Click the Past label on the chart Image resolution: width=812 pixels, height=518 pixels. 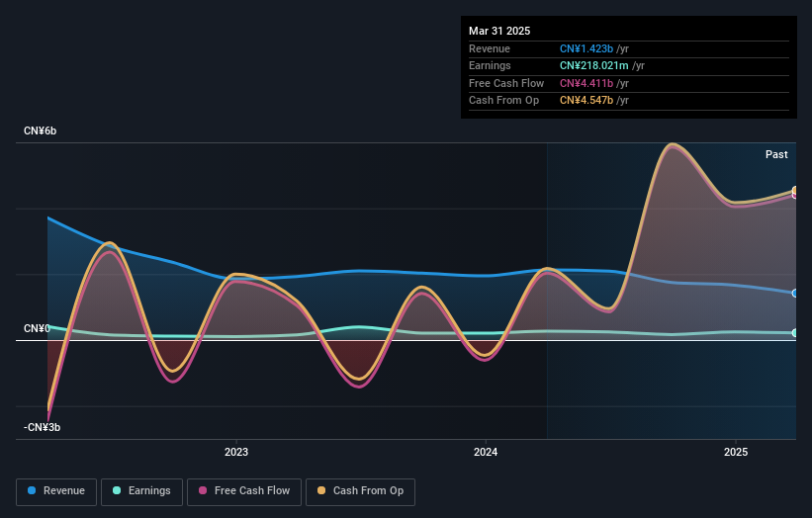(776, 154)
